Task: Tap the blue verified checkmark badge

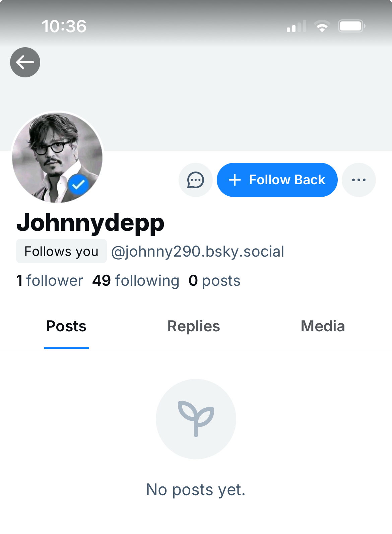Action: (x=78, y=184)
